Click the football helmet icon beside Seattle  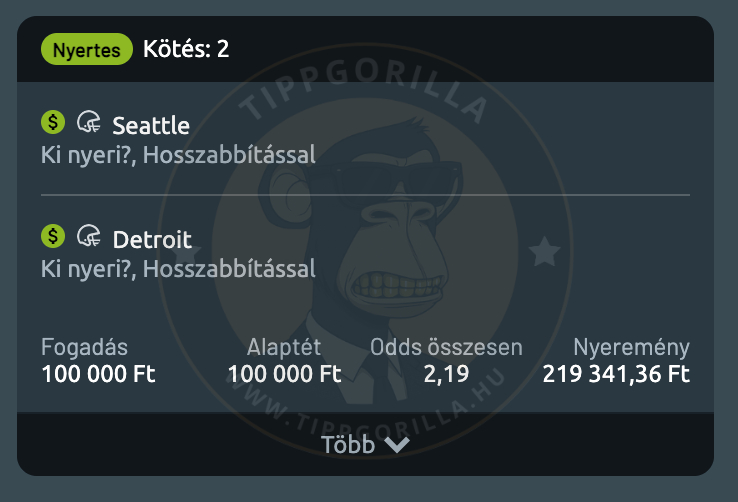tap(88, 123)
